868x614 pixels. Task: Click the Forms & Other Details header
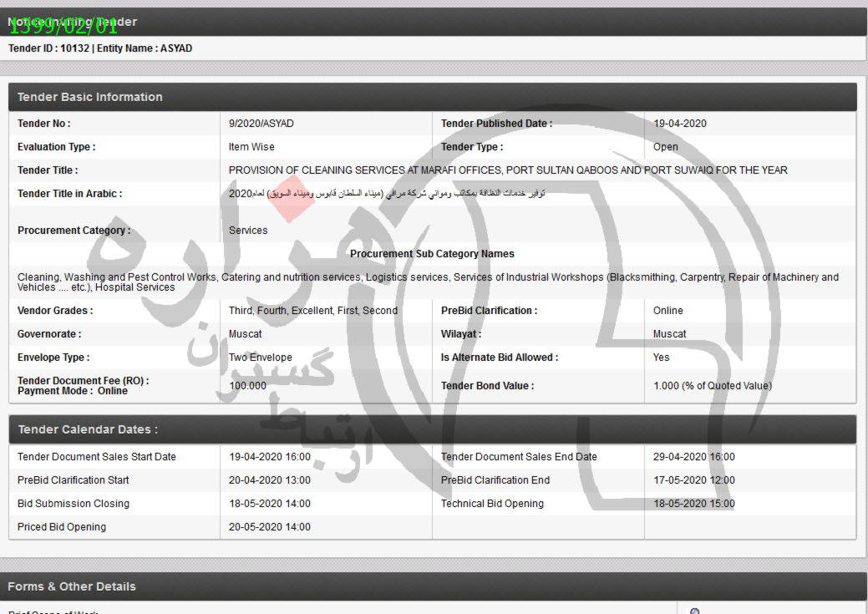[72, 586]
